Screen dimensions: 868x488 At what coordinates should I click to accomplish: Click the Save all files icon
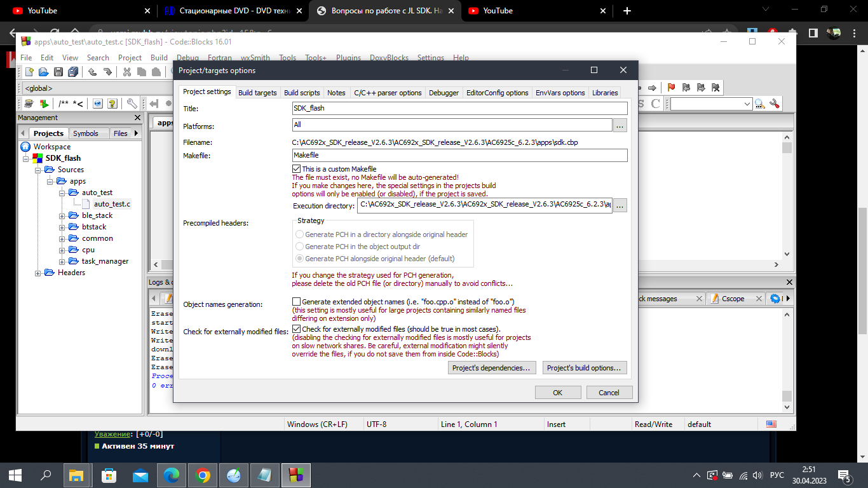73,72
